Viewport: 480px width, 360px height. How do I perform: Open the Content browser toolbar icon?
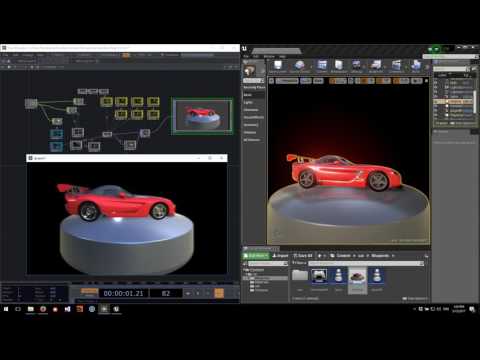[x=322, y=66]
